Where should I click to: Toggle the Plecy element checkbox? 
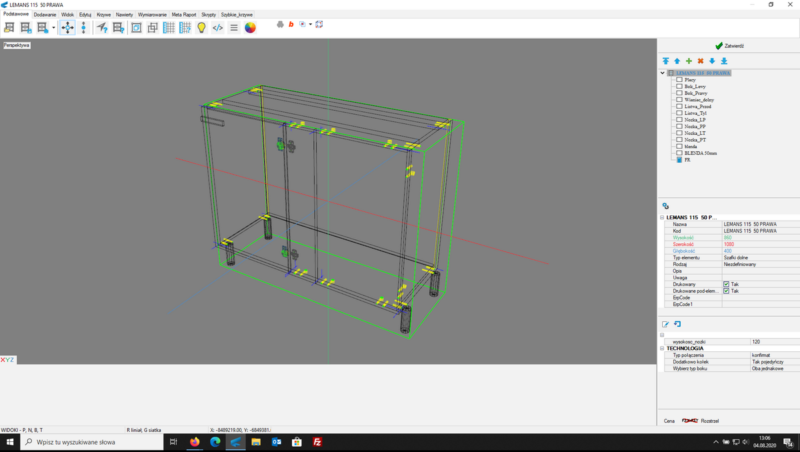678,80
